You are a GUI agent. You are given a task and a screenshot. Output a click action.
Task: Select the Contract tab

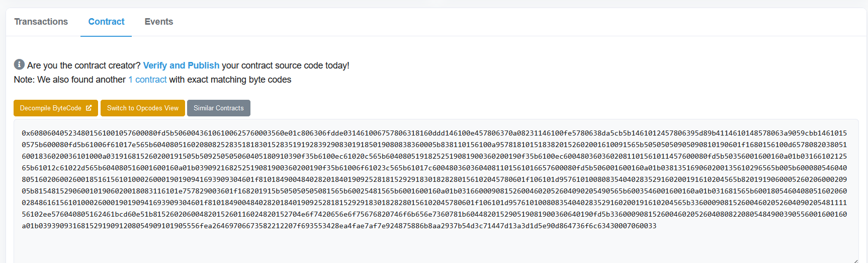click(x=106, y=22)
